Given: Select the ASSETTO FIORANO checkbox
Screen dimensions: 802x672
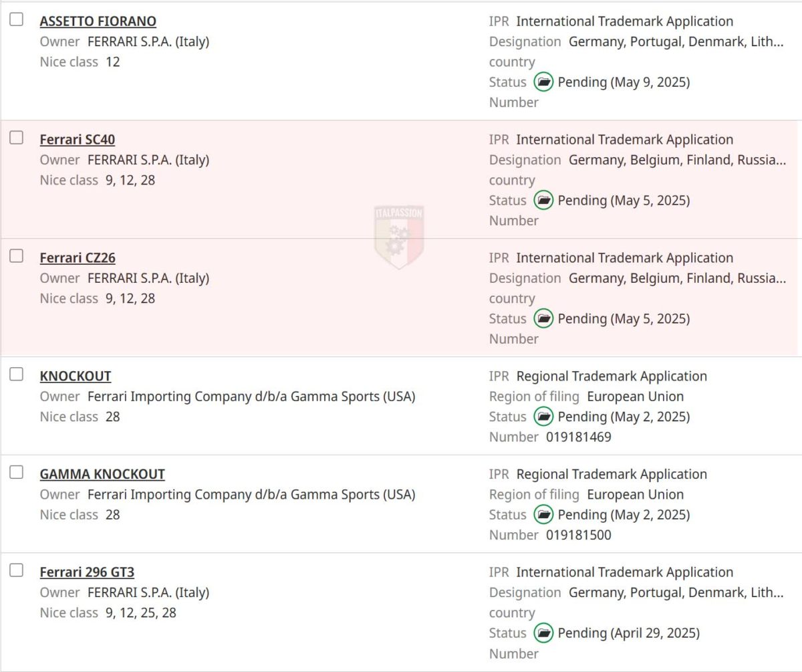Looking at the screenshot, I should click(16, 20).
